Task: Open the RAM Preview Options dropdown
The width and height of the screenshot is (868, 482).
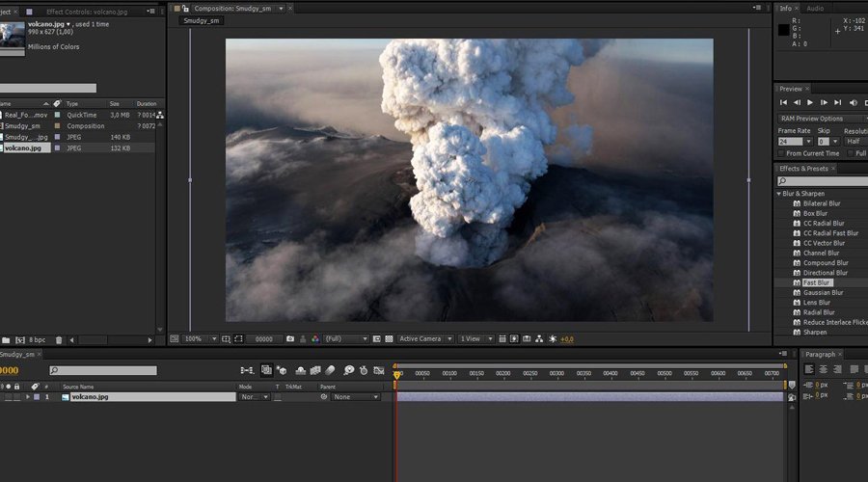Action: (x=822, y=119)
